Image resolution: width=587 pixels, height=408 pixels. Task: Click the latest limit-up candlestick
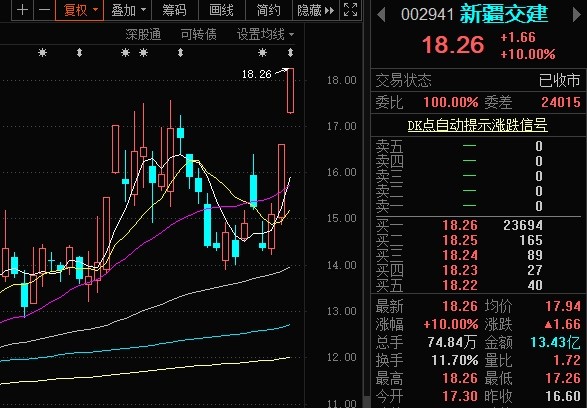pos(291,91)
